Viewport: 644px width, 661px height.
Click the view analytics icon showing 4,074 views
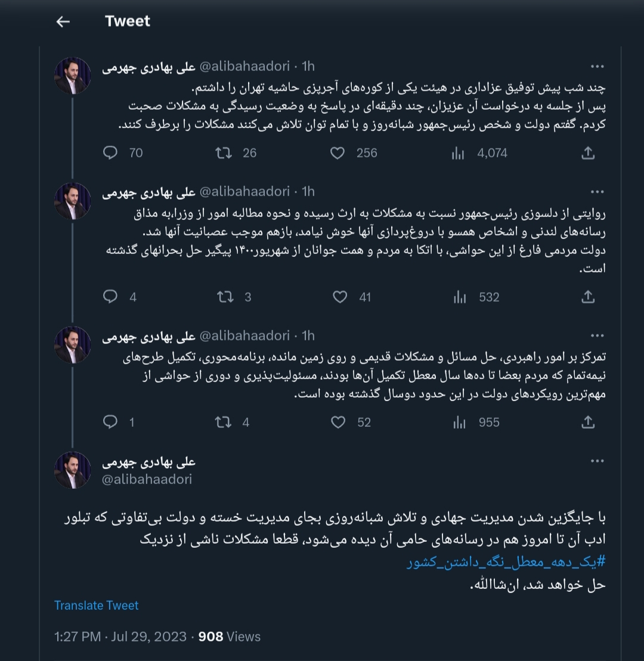click(458, 153)
